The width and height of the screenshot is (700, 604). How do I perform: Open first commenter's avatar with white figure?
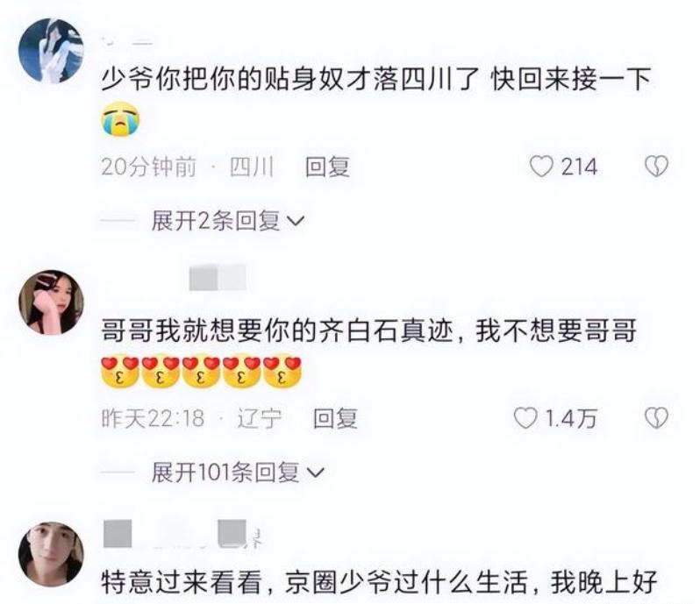[x=52, y=51]
